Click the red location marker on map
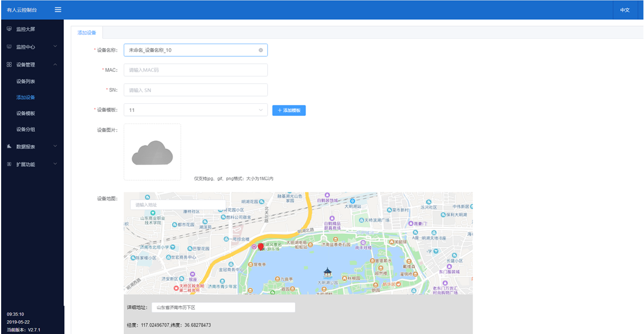 coord(261,247)
